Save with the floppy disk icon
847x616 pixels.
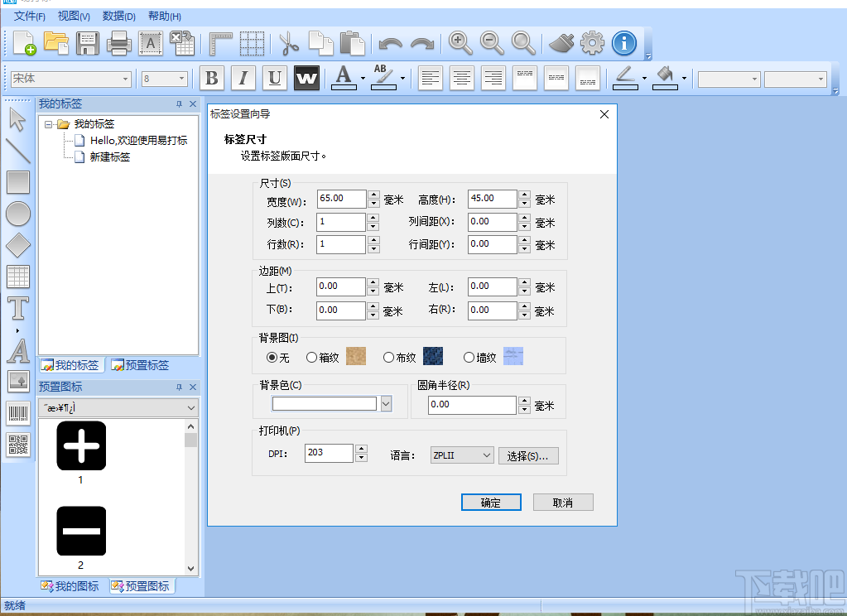click(88, 43)
